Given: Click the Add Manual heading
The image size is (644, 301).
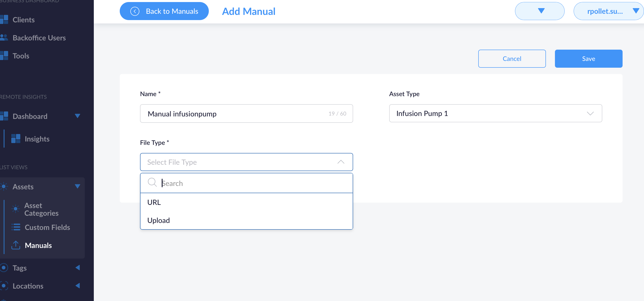Looking at the screenshot, I should 248,11.
